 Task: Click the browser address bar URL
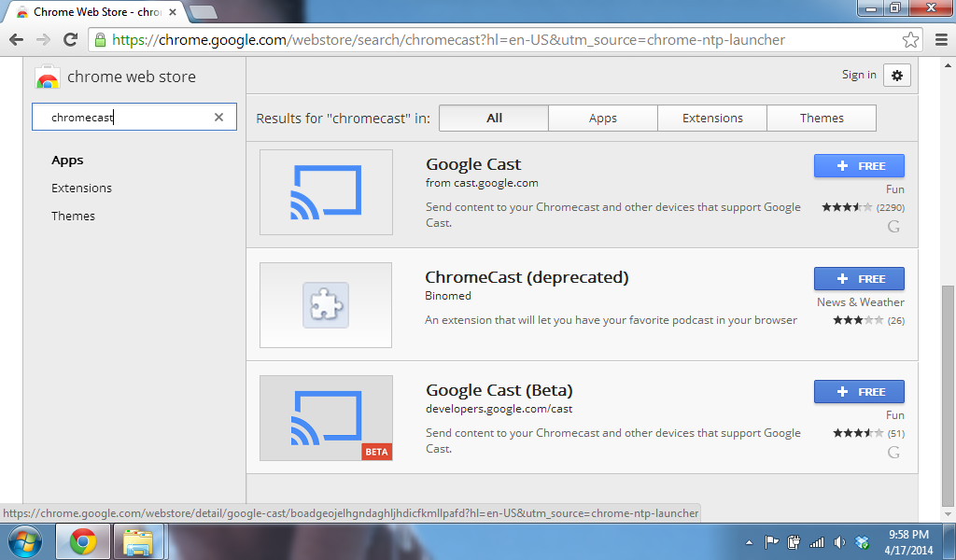pos(448,39)
